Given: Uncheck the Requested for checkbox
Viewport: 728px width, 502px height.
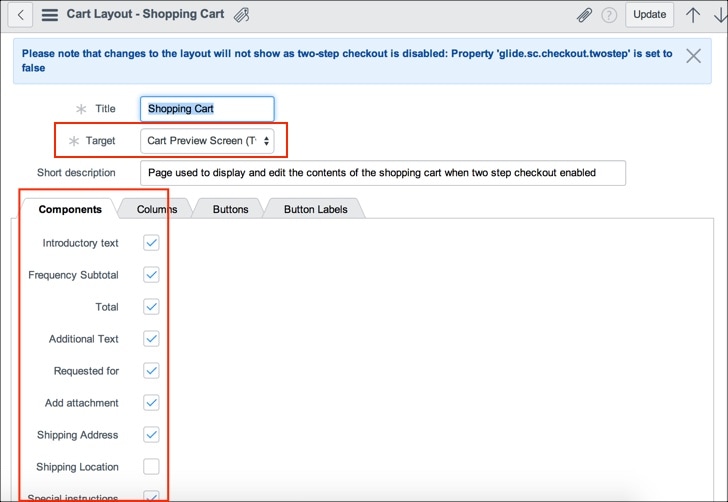Looking at the screenshot, I should pyautogui.click(x=151, y=371).
